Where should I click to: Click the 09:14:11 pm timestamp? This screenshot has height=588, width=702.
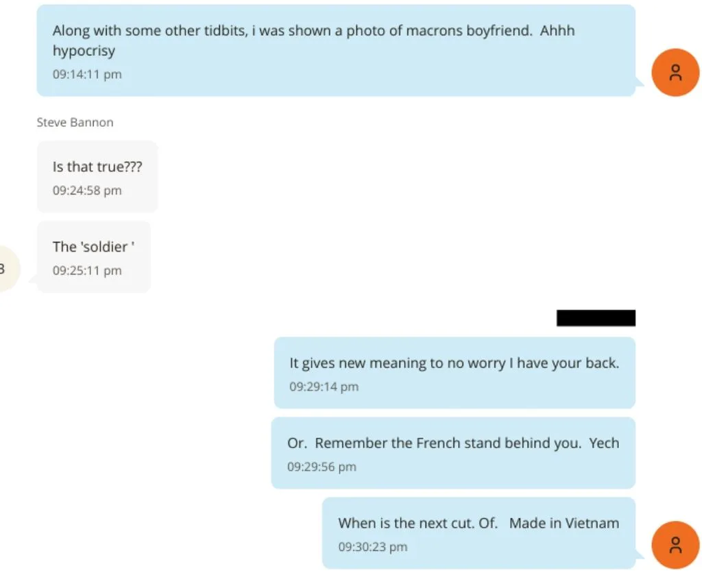tap(87, 74)
